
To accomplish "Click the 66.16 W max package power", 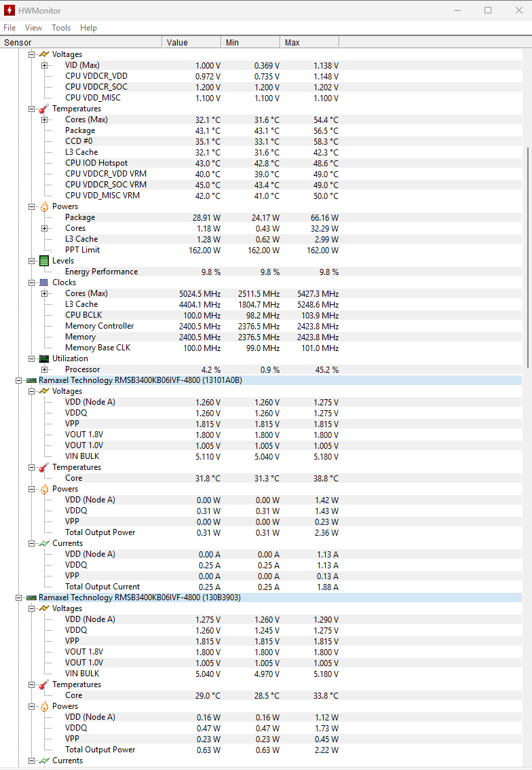I will tap(324, 217).
